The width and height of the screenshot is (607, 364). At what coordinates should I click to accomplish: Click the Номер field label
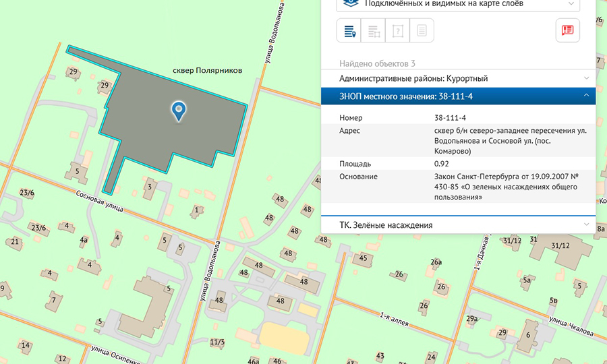pos(351,118)
